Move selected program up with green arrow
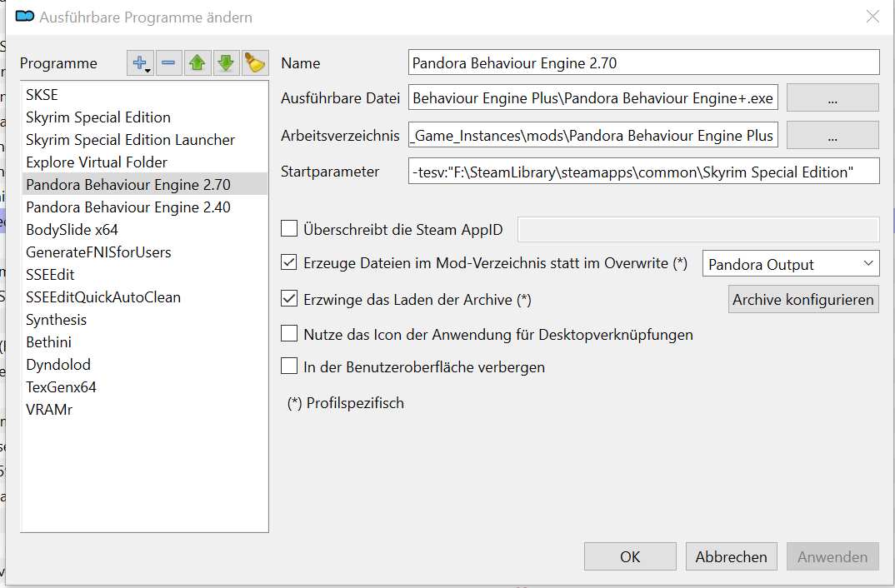The width and height of the screenshot is (895, 588). coord(197,62)
